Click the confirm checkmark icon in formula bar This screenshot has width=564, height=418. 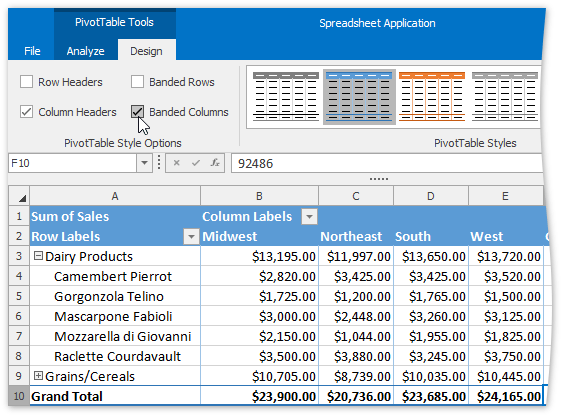tap(196, 163)
